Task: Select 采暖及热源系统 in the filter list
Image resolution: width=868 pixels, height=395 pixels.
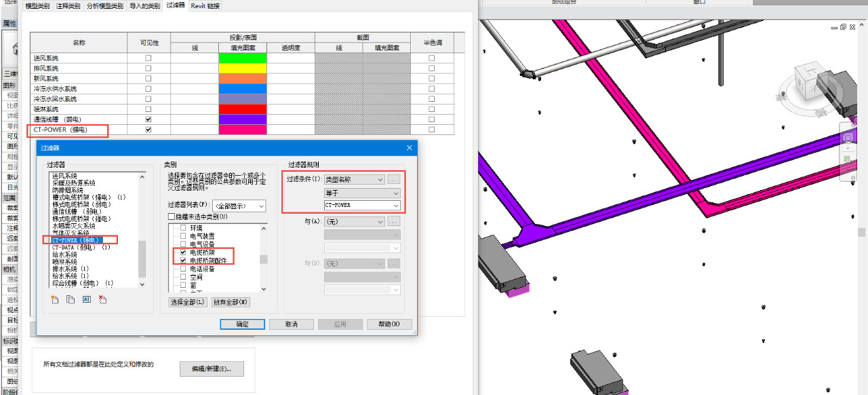Action: pos(73,183)
